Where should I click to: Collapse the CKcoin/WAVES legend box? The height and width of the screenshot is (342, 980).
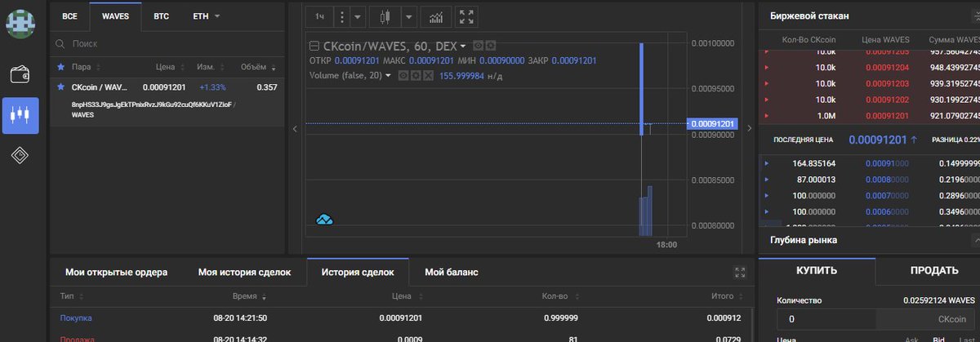tap(314, 47)
